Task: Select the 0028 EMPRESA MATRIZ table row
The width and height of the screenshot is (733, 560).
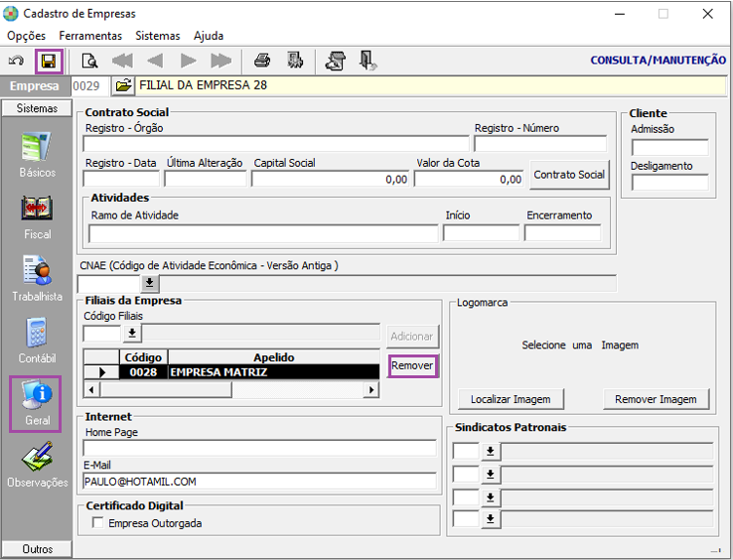Action: tap(231, 372)
